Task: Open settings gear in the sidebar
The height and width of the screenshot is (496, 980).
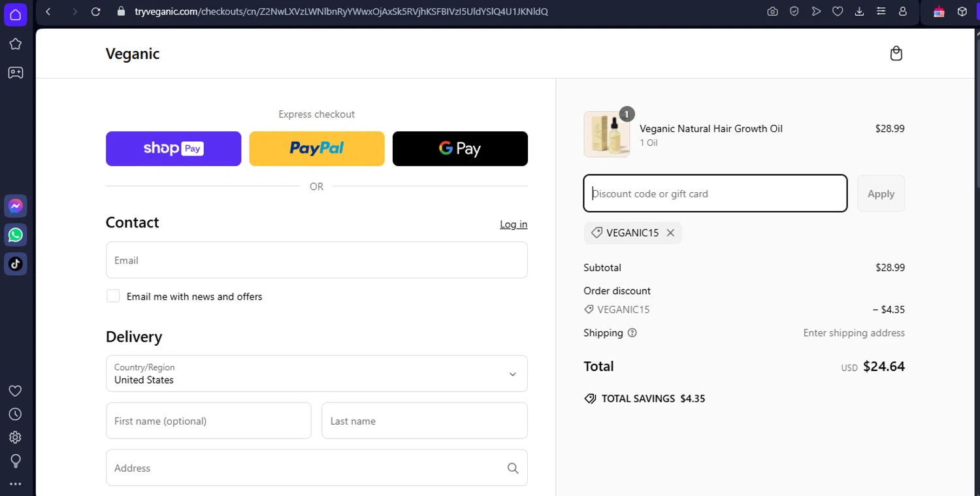Action: [15, 437]
